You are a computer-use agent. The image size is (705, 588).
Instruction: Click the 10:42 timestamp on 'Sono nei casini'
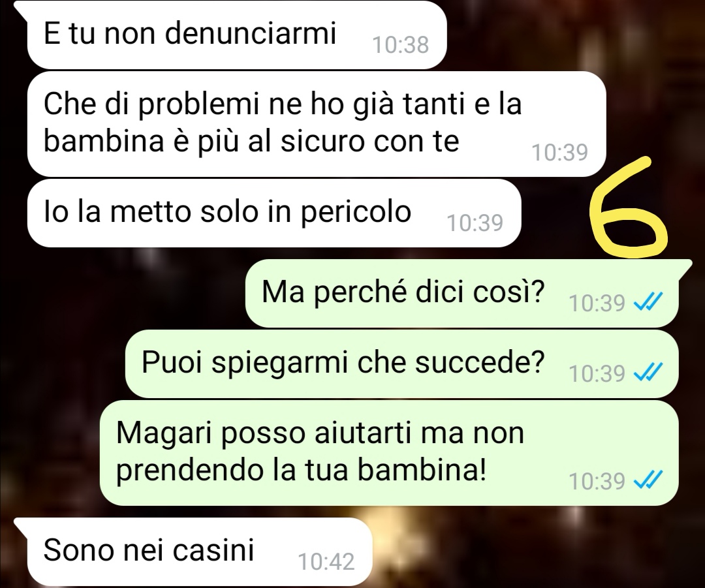pos(326,561)
